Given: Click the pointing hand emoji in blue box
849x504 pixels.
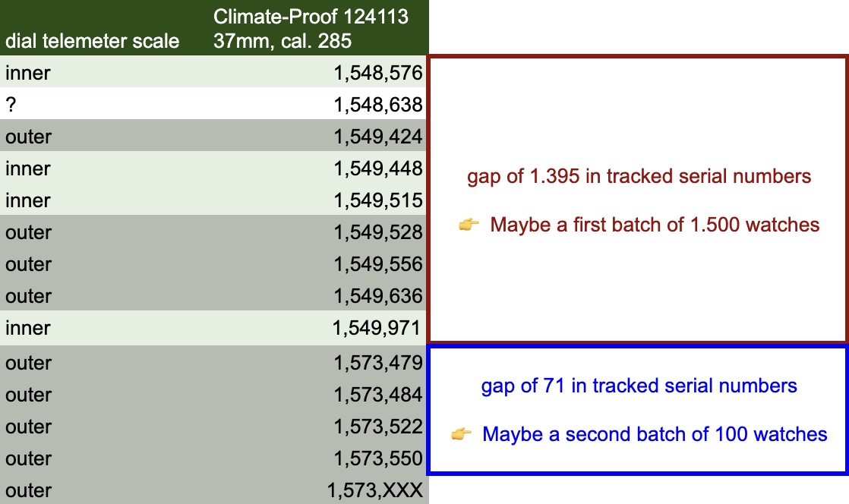Looking at the screenshot, I should (462, 434).
